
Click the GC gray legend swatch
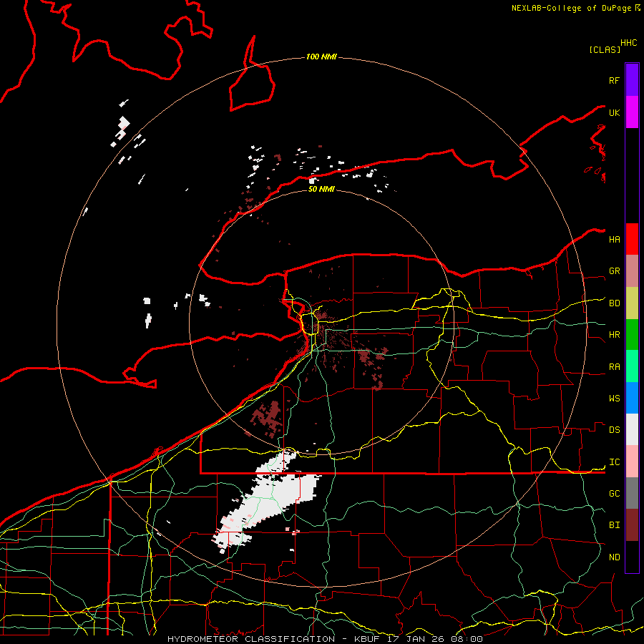tap(632, 493)
